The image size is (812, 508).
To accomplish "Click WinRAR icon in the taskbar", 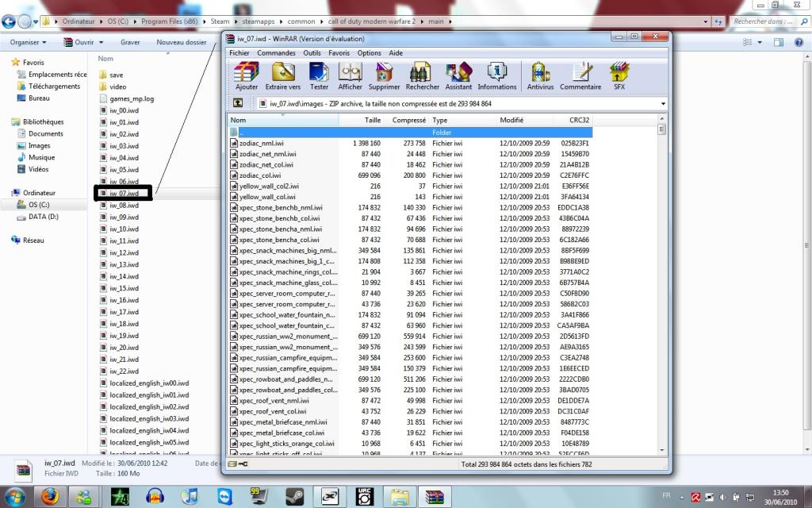I will click(x=435, y=497).
